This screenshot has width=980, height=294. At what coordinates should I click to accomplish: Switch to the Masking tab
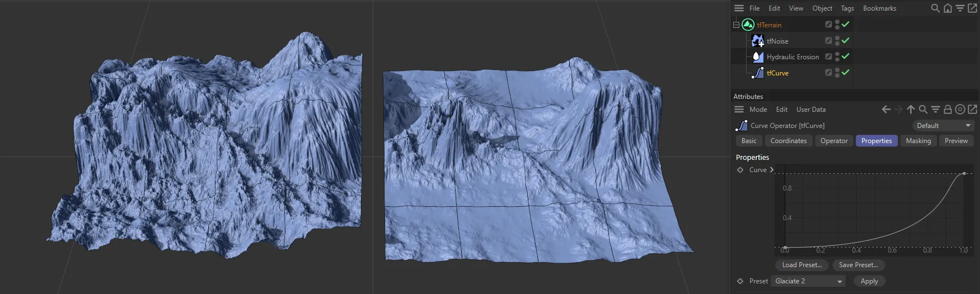(x=918, y=141)
